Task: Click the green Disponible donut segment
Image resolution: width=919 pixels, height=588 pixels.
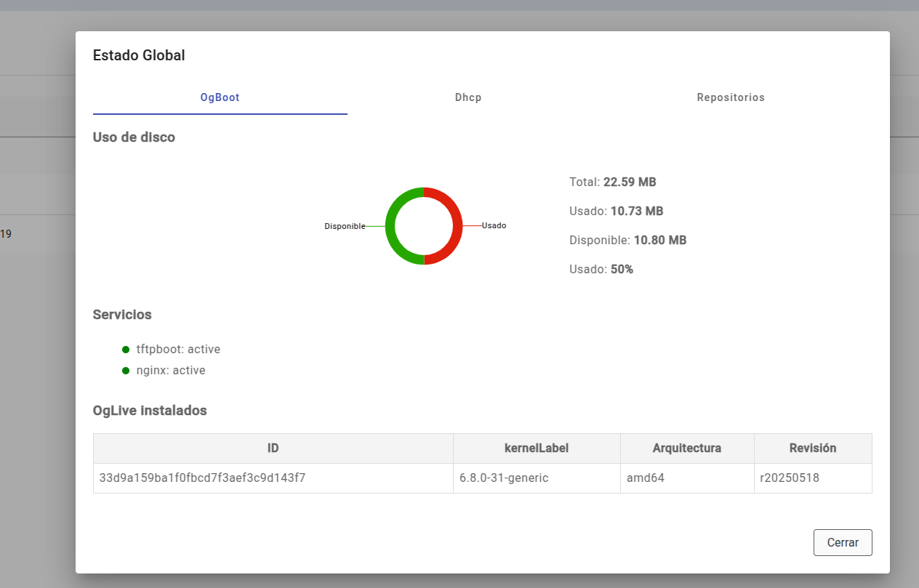Action: pyautogui.click(x=390, y=226)
